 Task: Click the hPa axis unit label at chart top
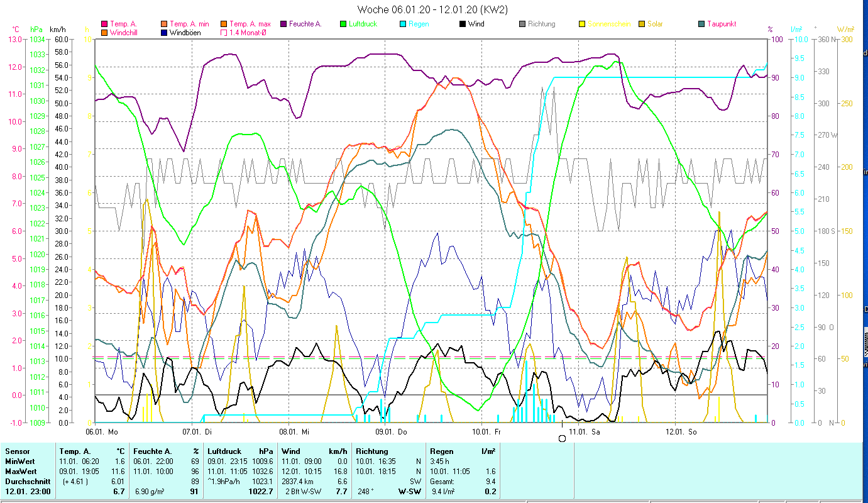pos(36,30)
